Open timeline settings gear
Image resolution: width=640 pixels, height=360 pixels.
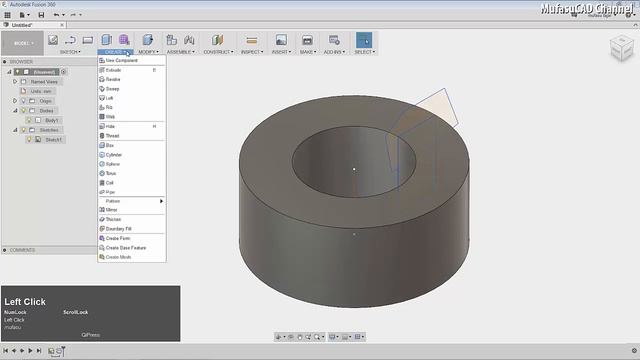(634, 351)
